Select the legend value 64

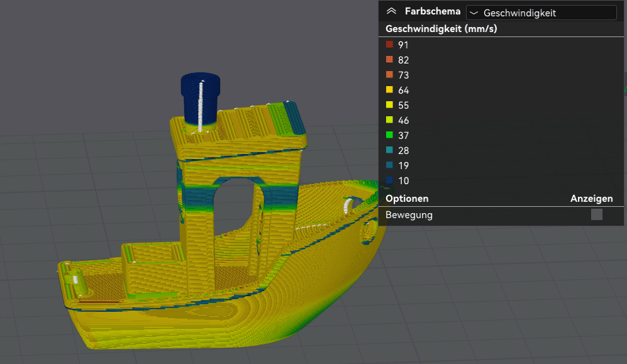[x=403, y=91]
